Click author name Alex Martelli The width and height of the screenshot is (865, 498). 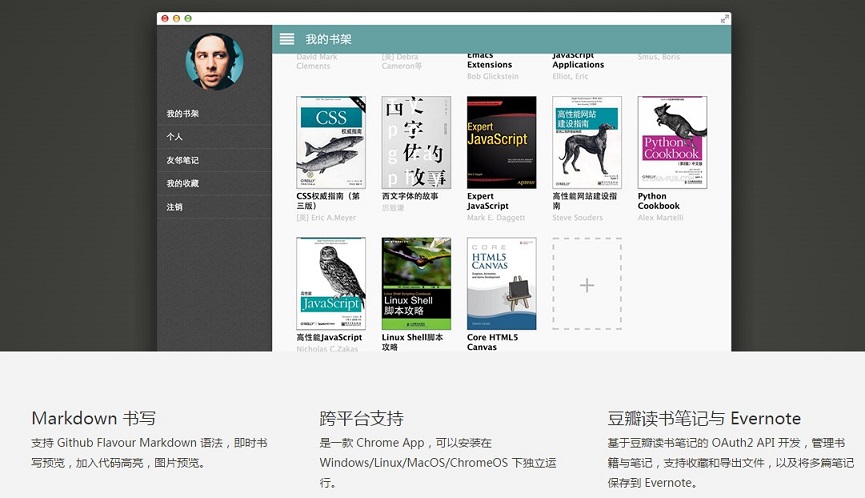(660, 218)
